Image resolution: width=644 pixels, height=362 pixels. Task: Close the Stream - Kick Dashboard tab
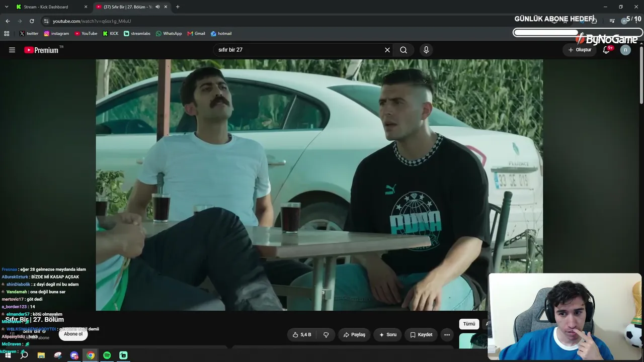coord(86,7)
